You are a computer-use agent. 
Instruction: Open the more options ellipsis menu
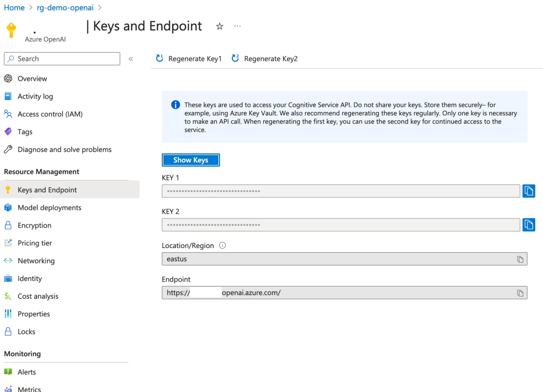237,26
